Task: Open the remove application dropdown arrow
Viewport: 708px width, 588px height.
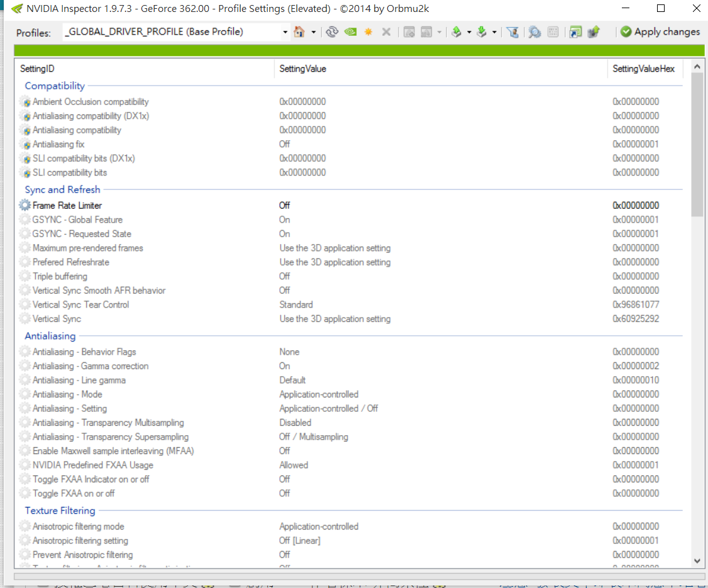Action: click(x=440, y=32)
